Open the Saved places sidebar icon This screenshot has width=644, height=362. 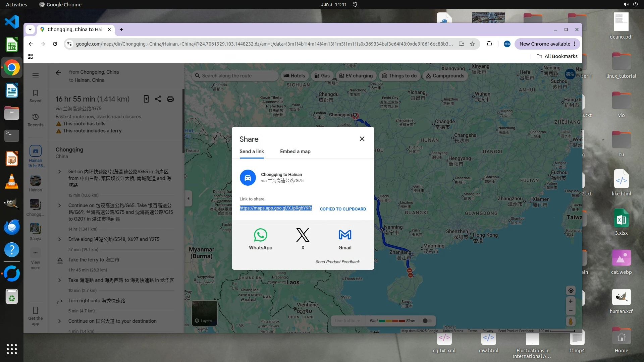[x=35, y=96]
